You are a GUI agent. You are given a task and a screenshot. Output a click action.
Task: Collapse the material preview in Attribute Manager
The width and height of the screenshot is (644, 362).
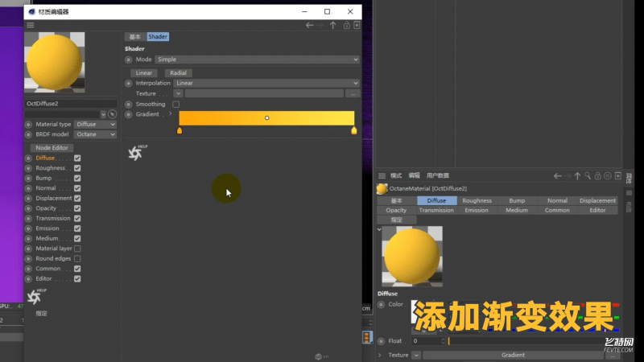coord(379,229)
